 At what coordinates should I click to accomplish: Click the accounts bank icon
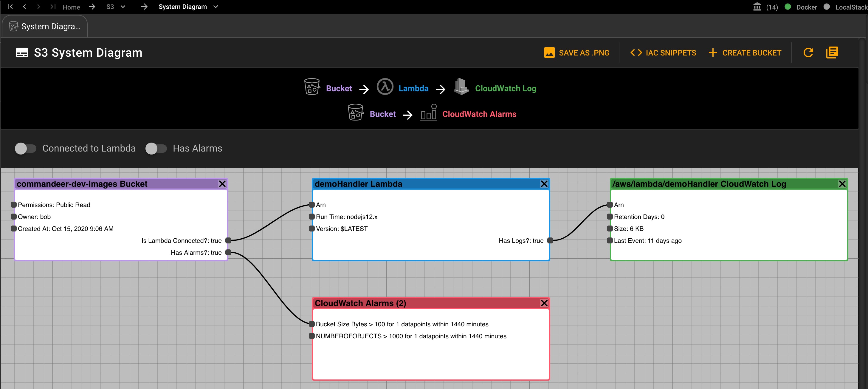coord(757,7)
